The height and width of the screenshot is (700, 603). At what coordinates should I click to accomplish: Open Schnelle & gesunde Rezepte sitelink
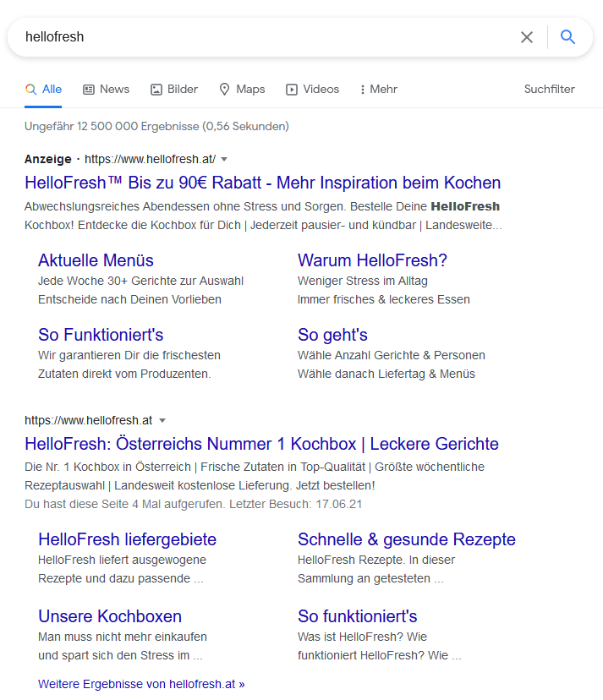(407, 539)
